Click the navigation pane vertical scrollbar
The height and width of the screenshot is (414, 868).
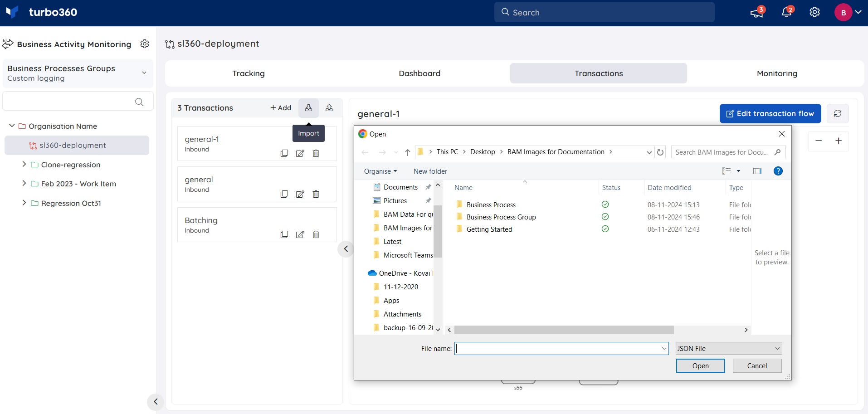click(438, 231)
